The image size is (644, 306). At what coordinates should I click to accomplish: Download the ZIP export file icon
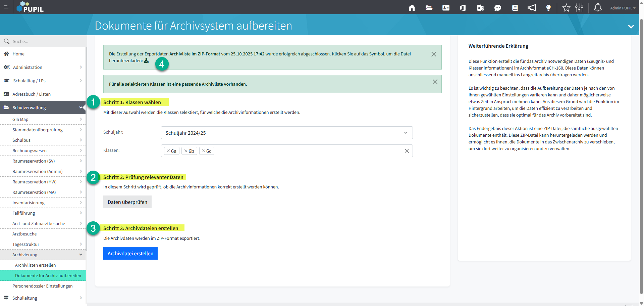(146, 61)
